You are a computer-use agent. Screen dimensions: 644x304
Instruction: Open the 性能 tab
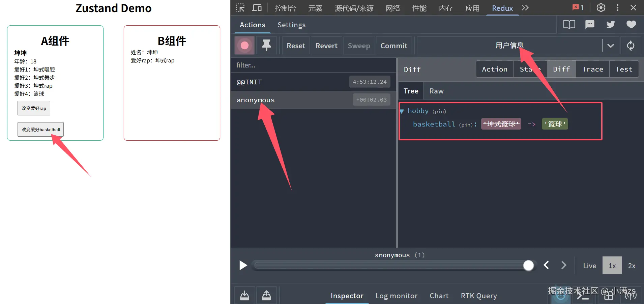(419, 8)
